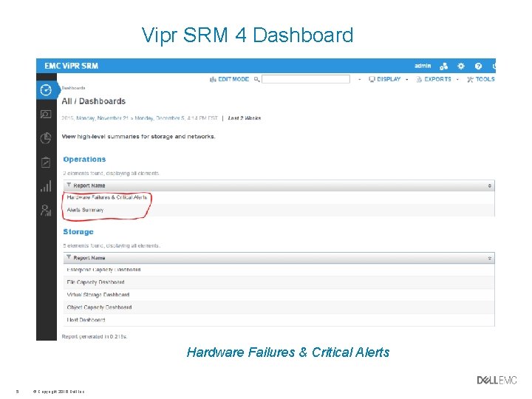This screenshot has height=399, width=532.
Task: Click the Storage table filter funnel icon
Action: [x=69, y=258]
